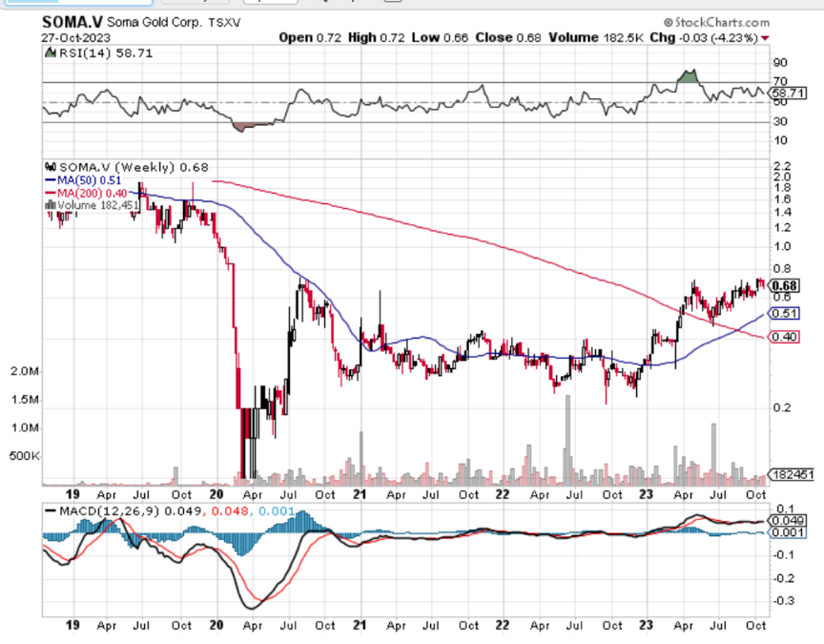This screenshot has width=824, height=644.
Task: Click the 500K volume axis label
Action: [24, 456]
